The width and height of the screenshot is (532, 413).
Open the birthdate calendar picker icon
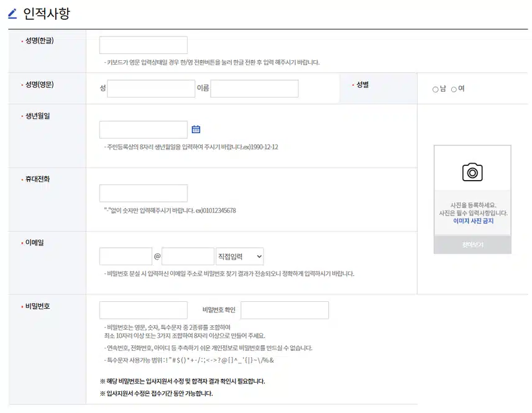pyautogui.click(x=196, y=129)
